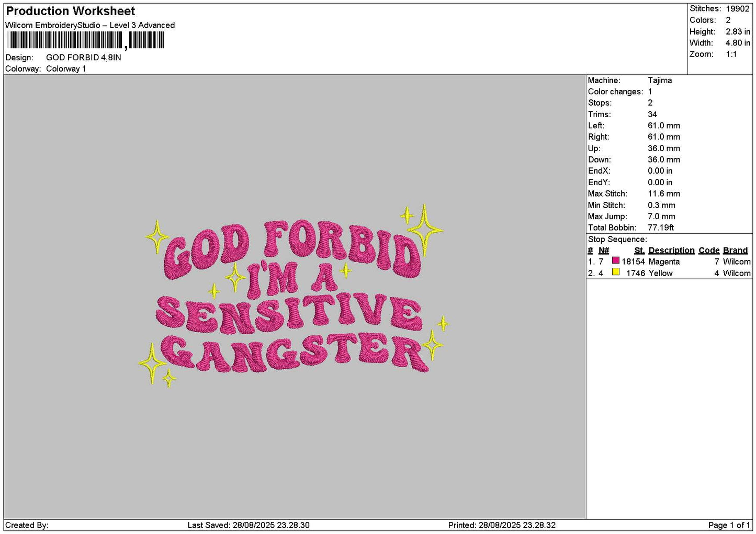Click the Yellow color swatch in stop sequence
The height and width of the screenshot is (534, 756).
coord(616,272)
